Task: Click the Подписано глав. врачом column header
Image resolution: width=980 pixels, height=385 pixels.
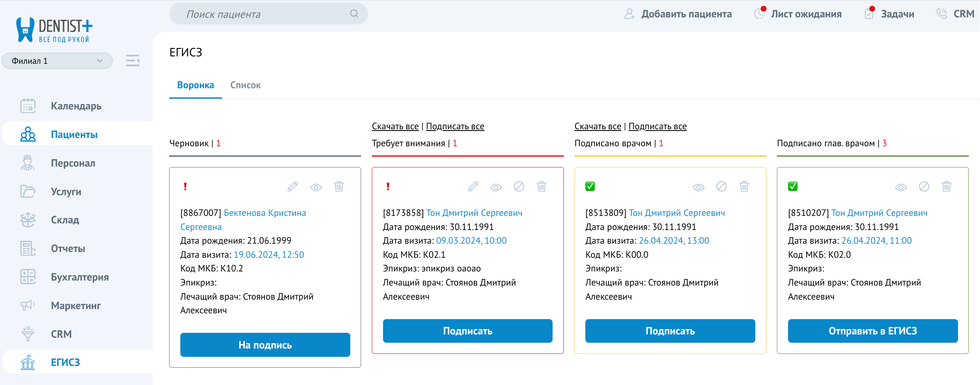Action: point(832,143)
